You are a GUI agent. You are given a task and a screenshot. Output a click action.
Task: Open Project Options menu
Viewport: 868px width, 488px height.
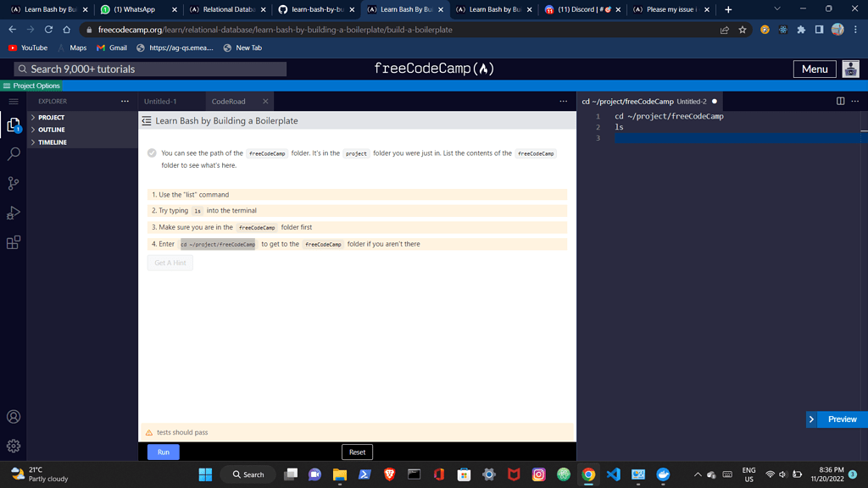tap(31, 86)
